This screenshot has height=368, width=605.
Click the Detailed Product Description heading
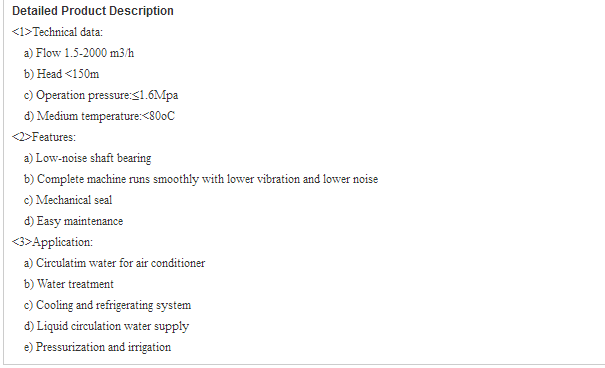pyautogui.click(x=93, y=11)
